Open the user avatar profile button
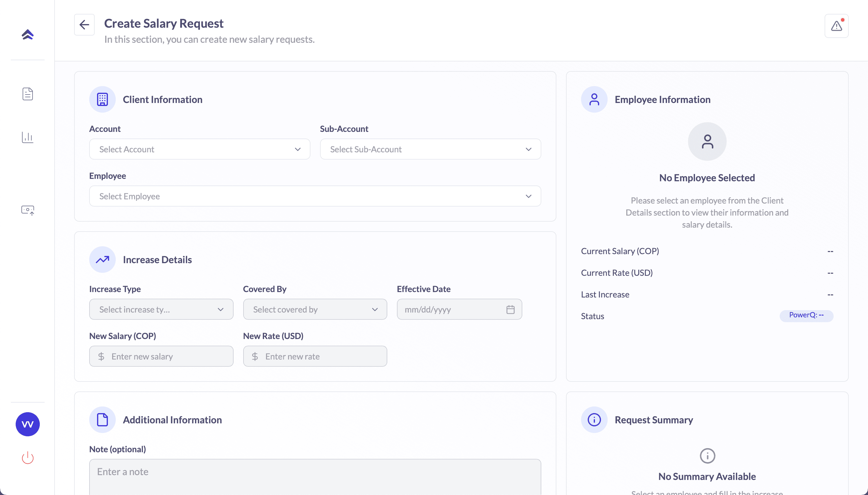Screen dimensions: 868x495 (x=27, y=424)
